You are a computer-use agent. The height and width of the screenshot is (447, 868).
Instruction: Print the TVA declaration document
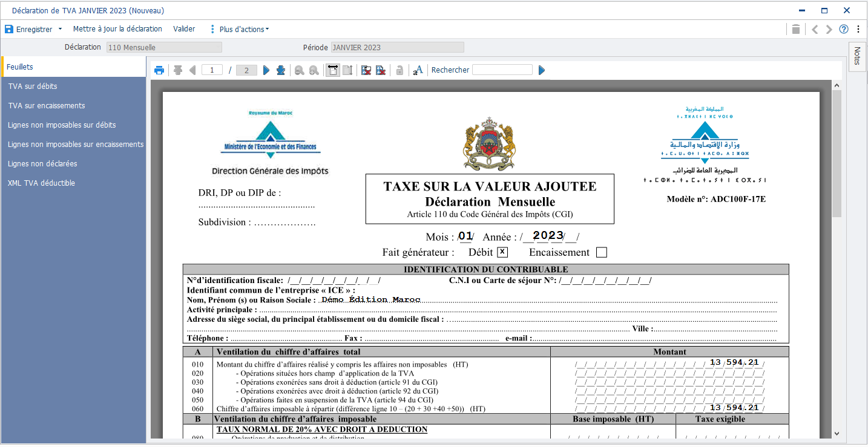coord(159,70)
